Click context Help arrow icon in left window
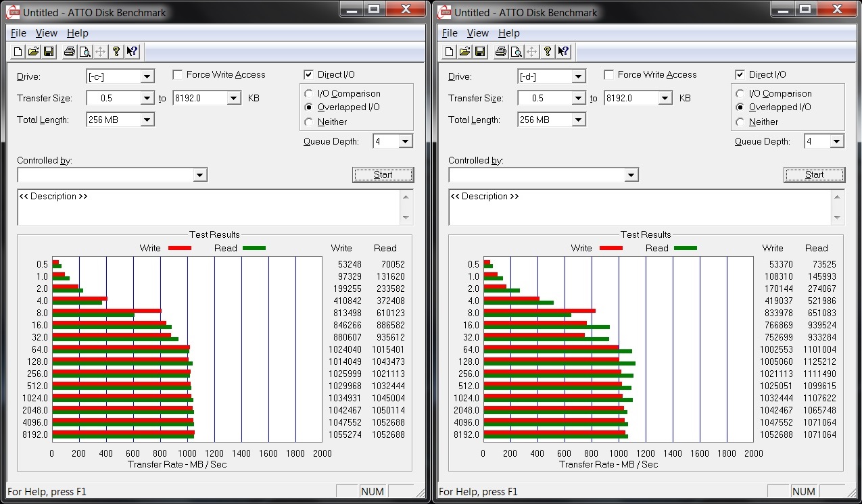The image size is (862, 504). (x=132, y=51)
